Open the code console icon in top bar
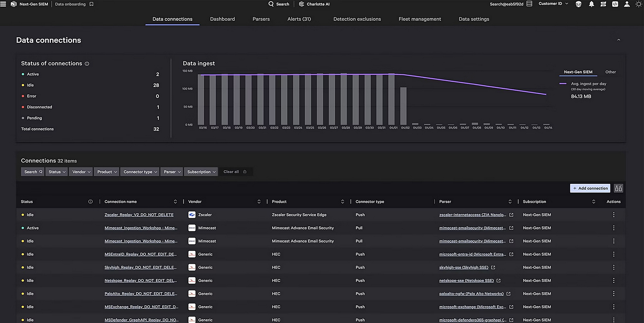The width and height of the screenshot is (644, 323). coord(615,4)
